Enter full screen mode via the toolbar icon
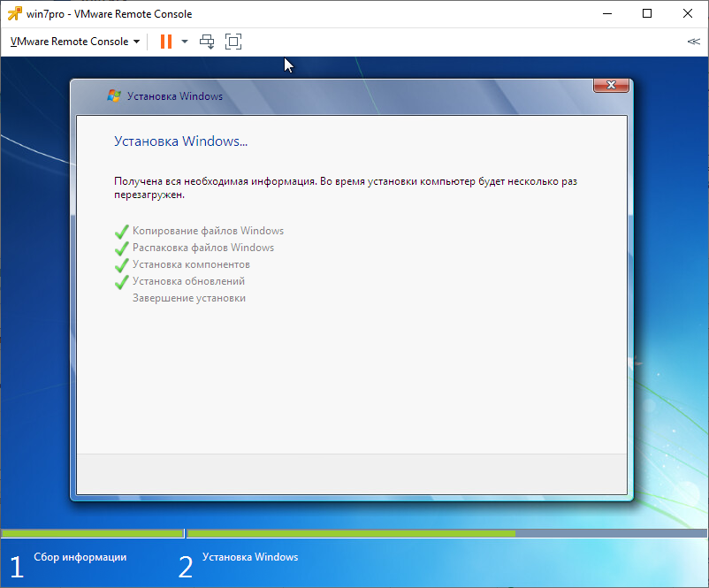 [x=233, y=42]
